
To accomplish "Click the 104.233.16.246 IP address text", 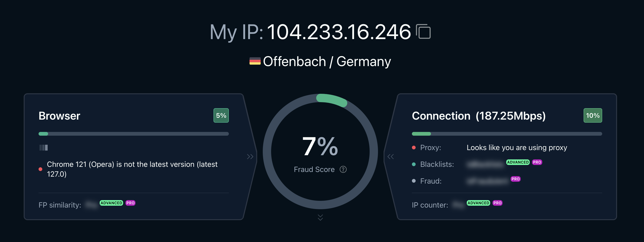I will tap(339, 32).
